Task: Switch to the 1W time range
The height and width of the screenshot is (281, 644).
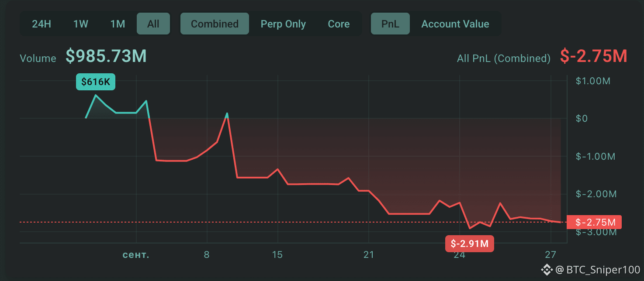Action: click(x=81, y=24)
